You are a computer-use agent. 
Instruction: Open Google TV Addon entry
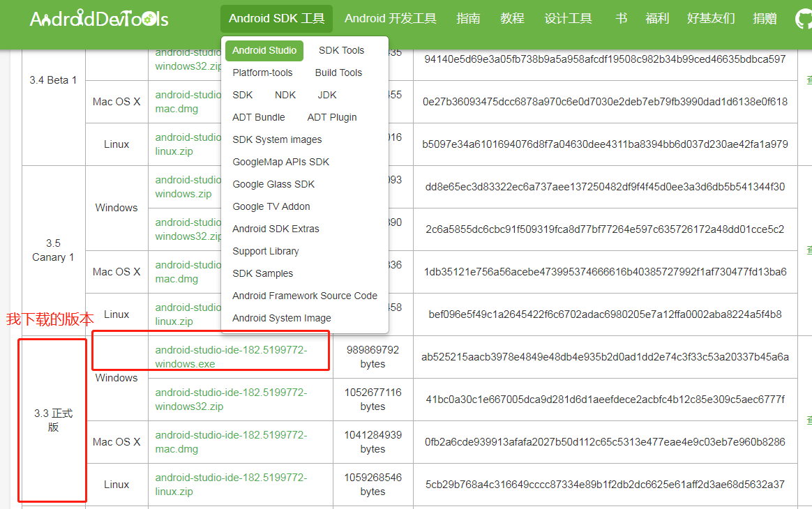[x=271, y=206]
